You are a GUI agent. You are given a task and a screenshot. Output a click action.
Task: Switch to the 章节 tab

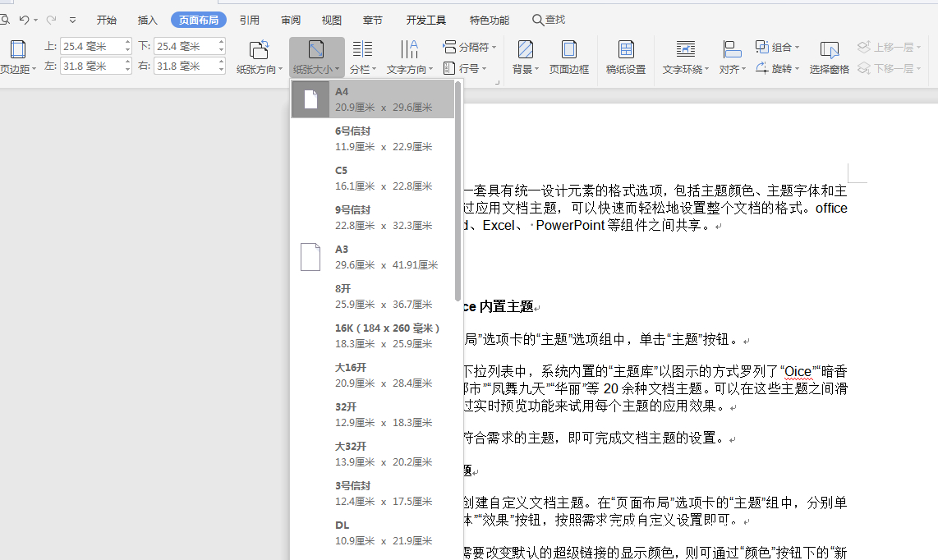pyautogui.click(x=373, y=20)
